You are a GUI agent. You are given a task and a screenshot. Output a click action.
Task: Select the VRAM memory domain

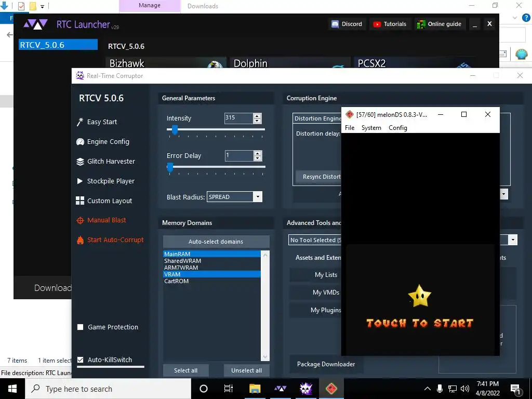tap(212, 274)
